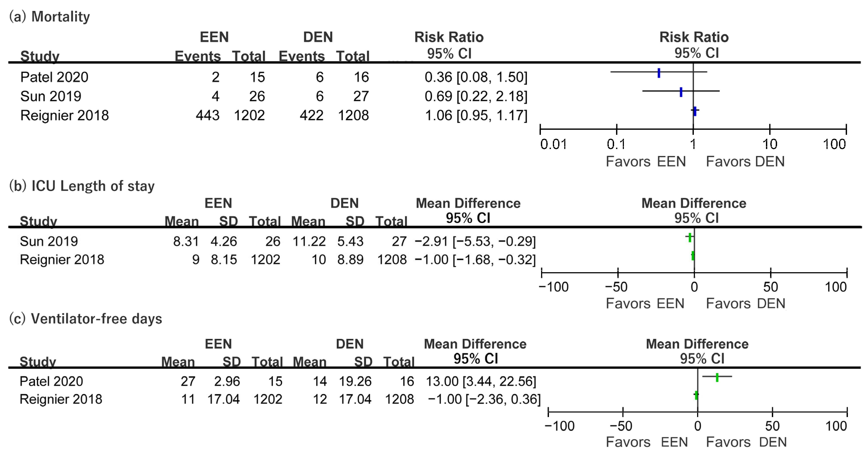Click the 'Risk Ratio' heading above the plot
Image resolution: width=868 pixels, height=452 pixels.
point(694,37)
